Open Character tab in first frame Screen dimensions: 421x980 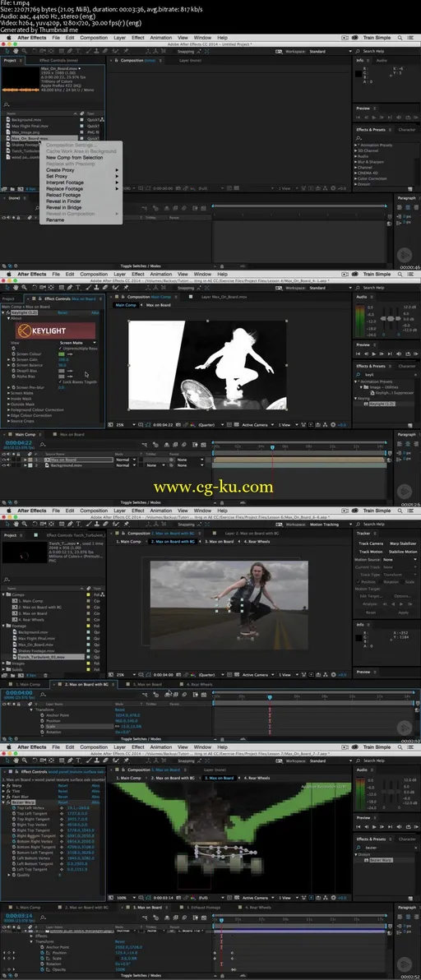pyautogui.click(x=407, y=129)
